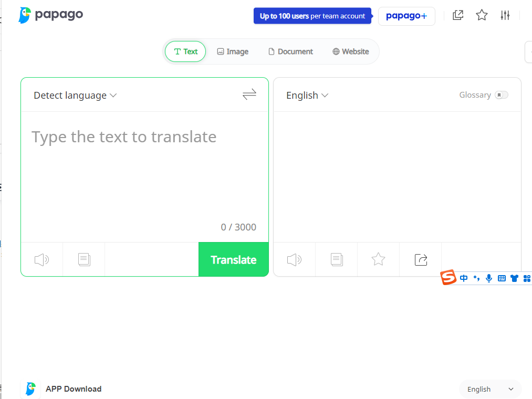532x399 pixels.
Task: Open the favorites star in header
Action: point(482,15)
